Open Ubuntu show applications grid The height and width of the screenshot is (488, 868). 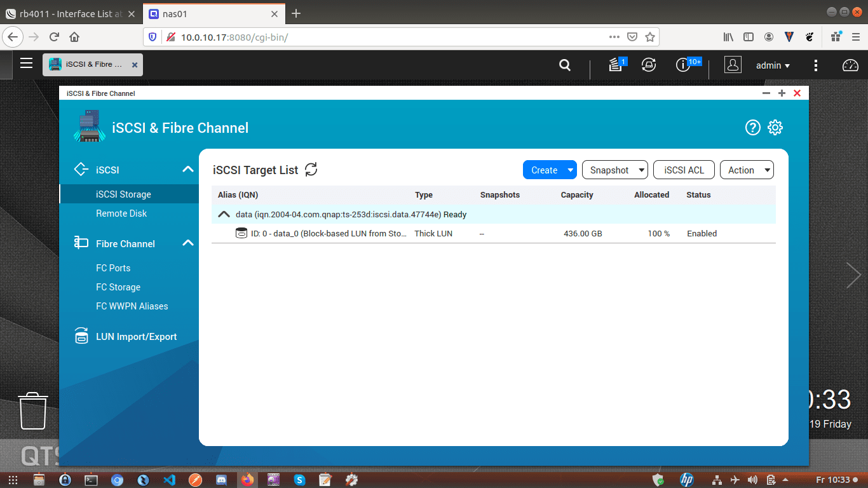pyautogui.click(x=13, y=480)
